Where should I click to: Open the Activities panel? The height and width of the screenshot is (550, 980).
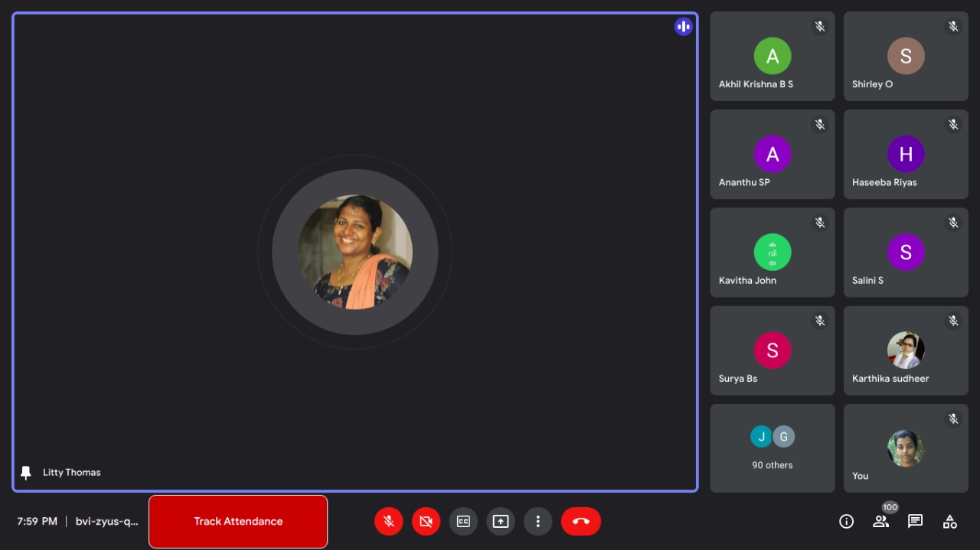point(949,522)
